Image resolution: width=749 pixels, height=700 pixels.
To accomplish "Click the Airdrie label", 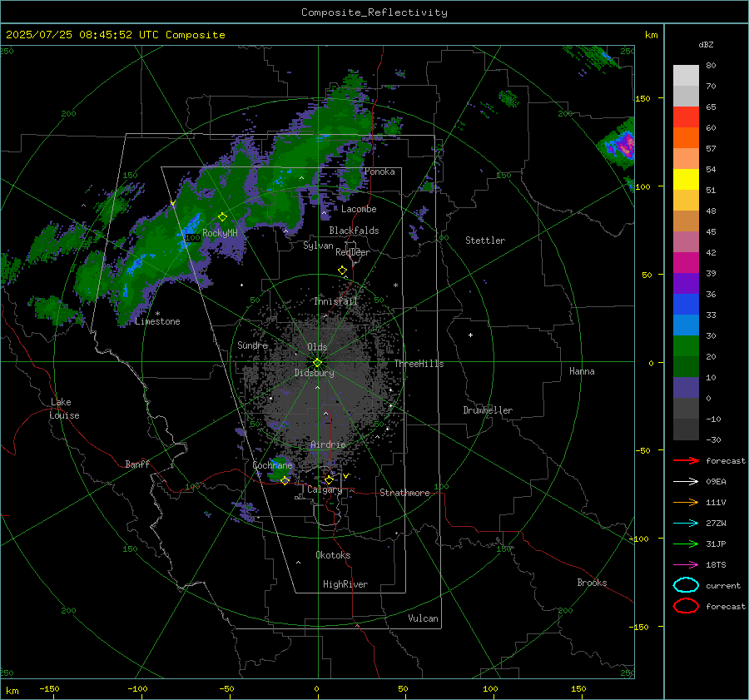I will coord(328,444).
